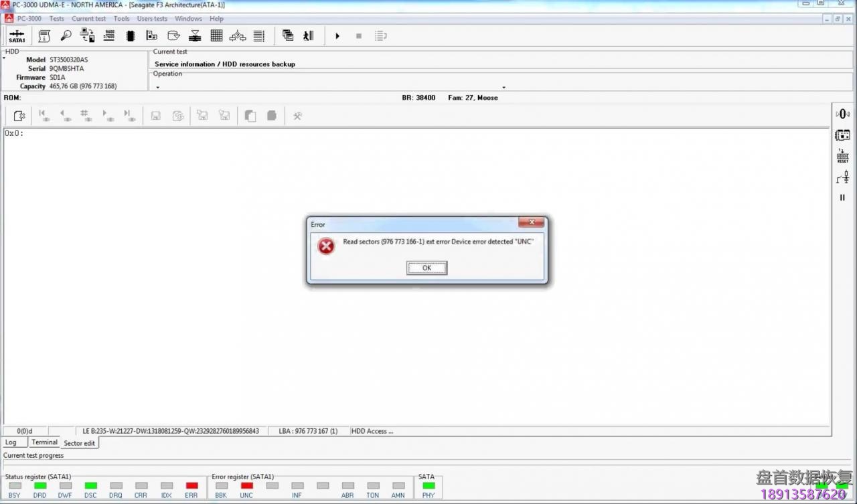Click OK in the Error dialog
This screenshot has height=504, width=857.
(x=426, y=268)
